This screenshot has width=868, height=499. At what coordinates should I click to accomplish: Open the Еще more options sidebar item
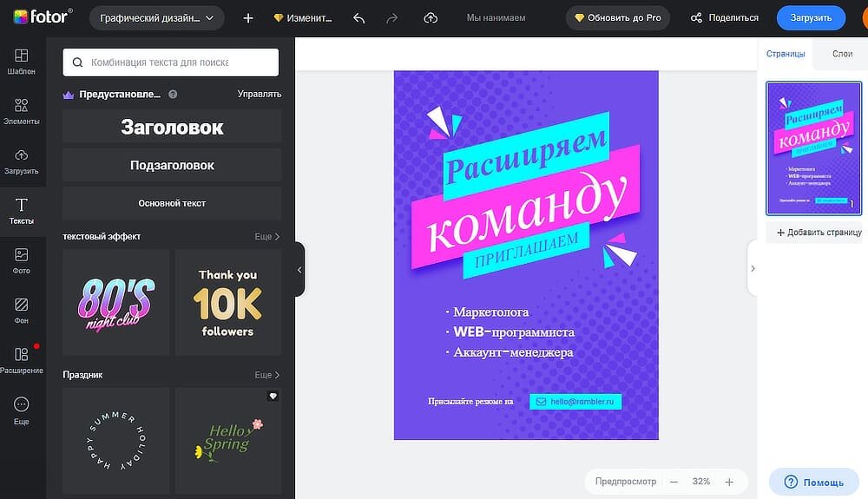tap(21, 410)
